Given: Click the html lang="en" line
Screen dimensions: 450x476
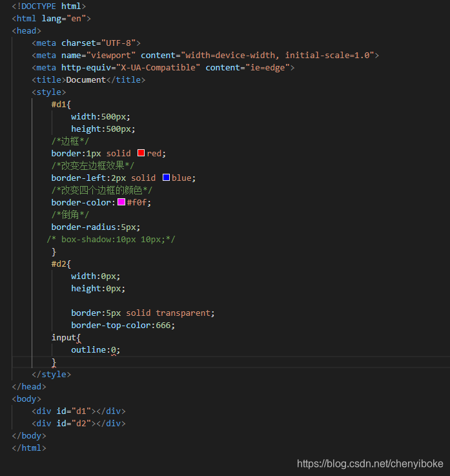Looking at the screenshot, I should (x=51, y=19).
